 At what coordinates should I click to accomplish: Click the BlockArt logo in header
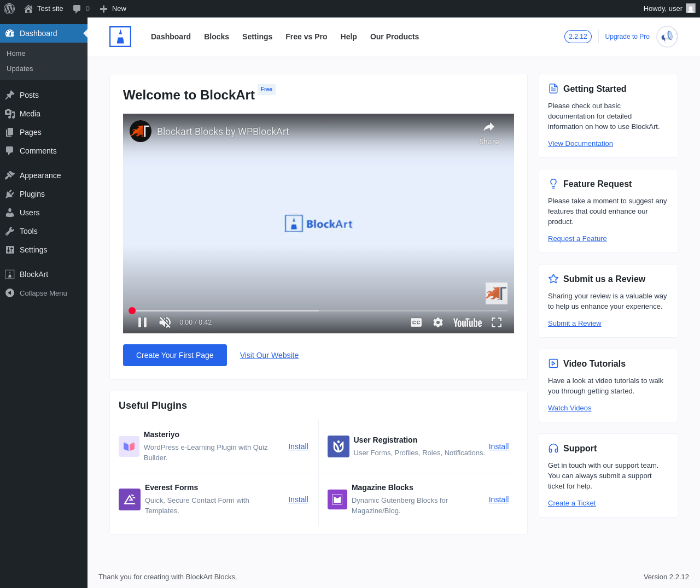[120, 37]
